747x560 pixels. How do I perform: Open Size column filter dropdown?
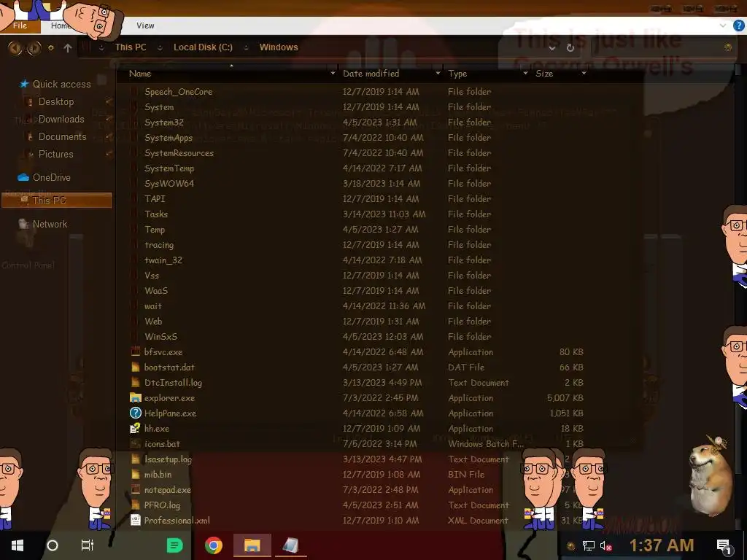click(x=584, y=74)
